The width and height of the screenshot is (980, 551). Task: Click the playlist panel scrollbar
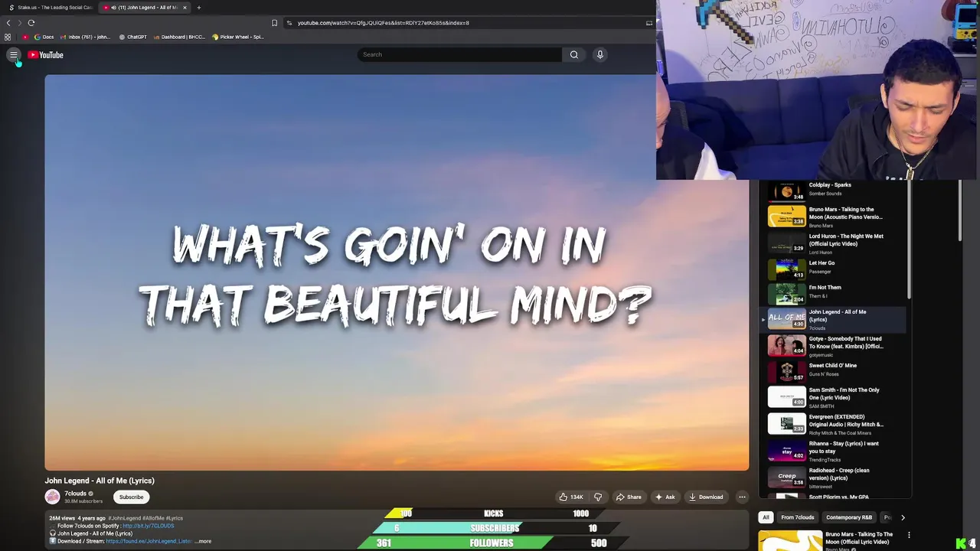(910, 241)
